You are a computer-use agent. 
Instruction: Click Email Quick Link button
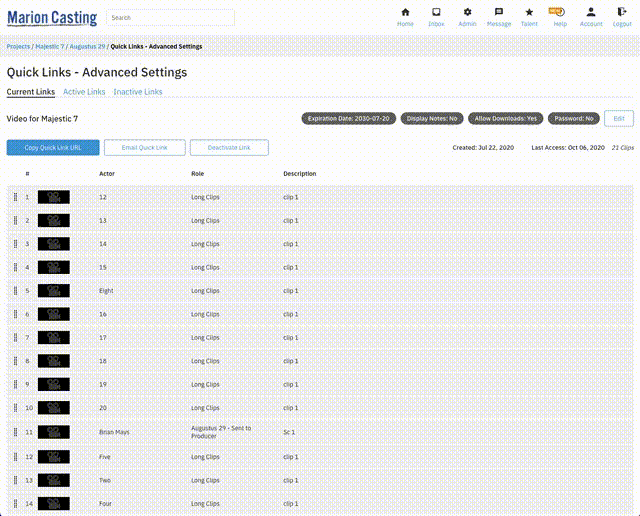(144, 147)
